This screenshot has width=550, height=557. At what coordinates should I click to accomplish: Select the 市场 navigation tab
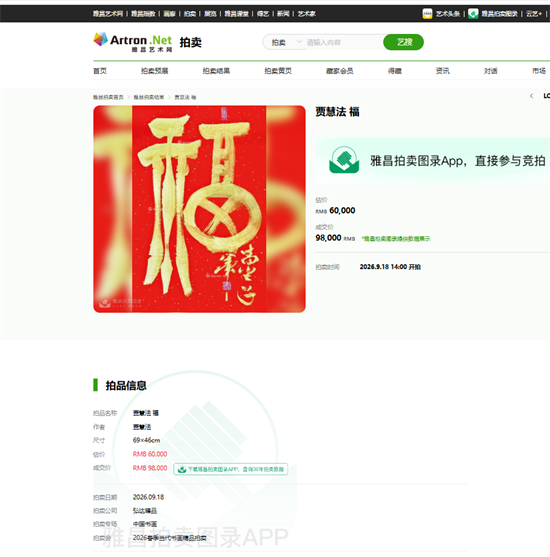tap(539, 71)
